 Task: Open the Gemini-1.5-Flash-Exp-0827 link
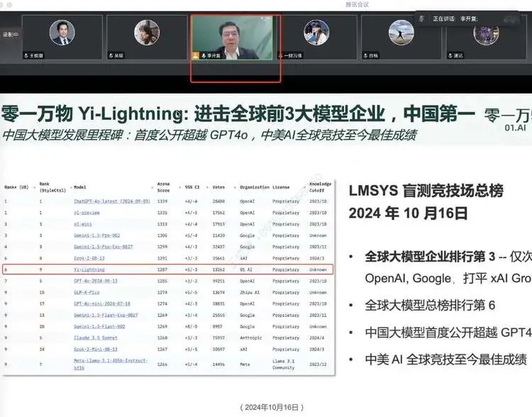coord(106,315)
